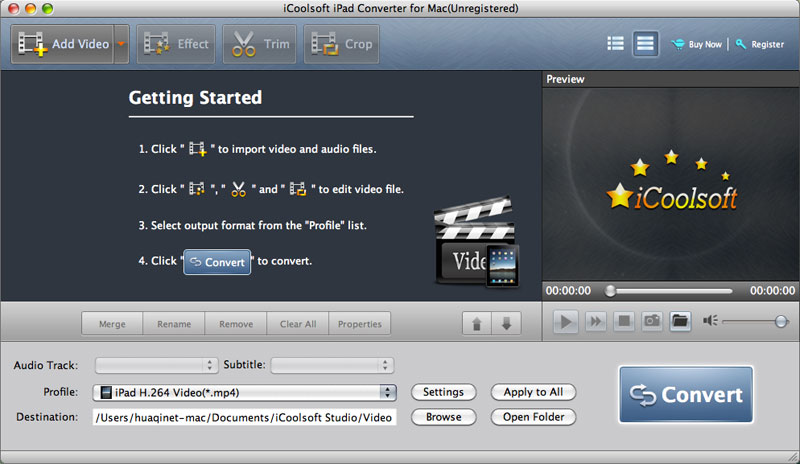Click the Add Video toolbar button
The height and width of the screenshot is (464, 800).
pos(62,44)
